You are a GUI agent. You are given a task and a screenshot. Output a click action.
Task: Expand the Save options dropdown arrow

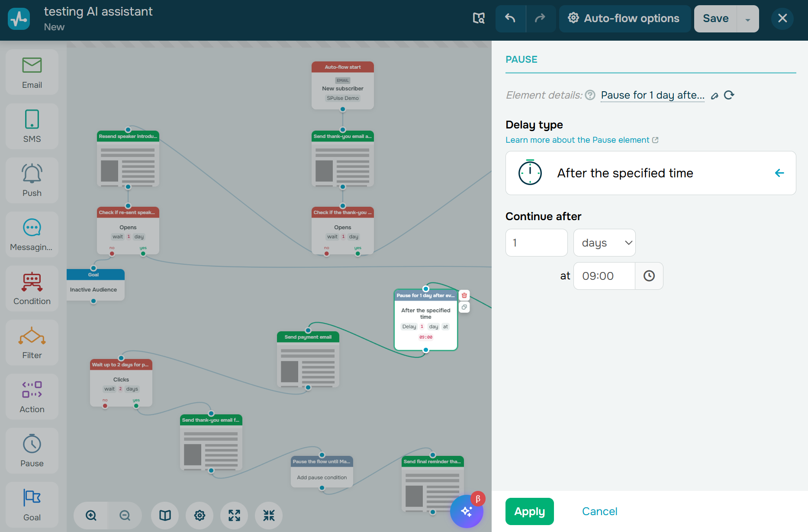(748, 19)
